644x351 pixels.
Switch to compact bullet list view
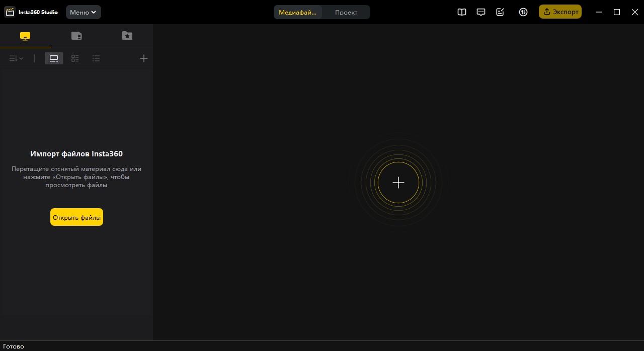tap(96, 59)
